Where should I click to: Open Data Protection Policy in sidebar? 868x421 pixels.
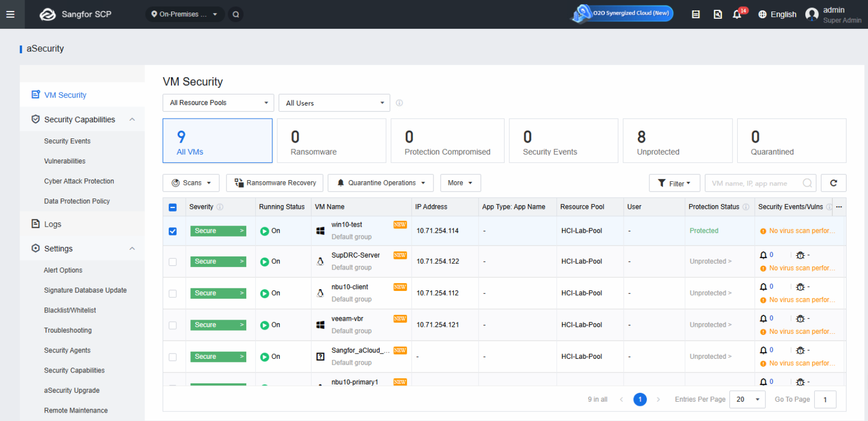pyautogui.click(x=77, y=201)
